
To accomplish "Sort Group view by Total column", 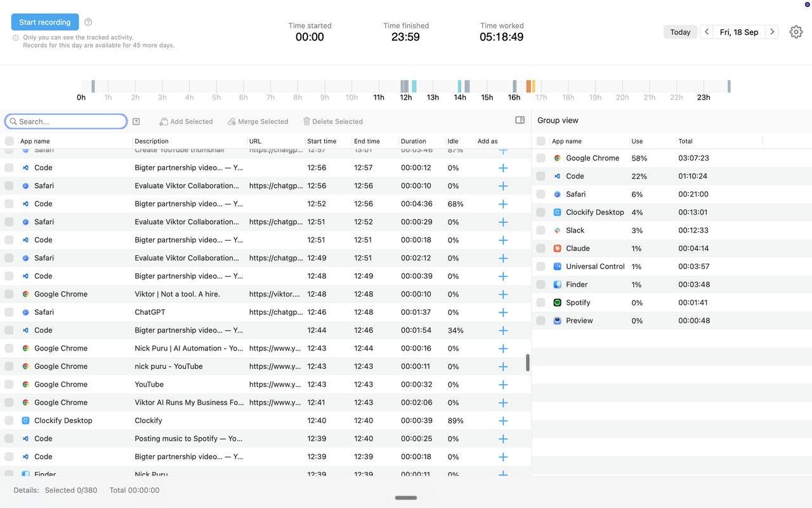I will (685, 141).
